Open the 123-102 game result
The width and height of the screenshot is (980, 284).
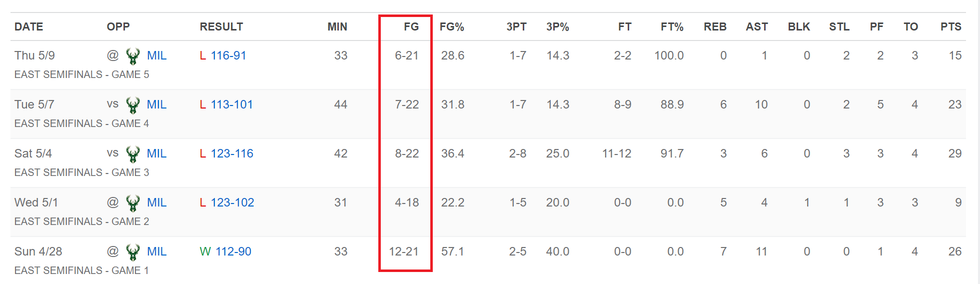click(232, 202)
